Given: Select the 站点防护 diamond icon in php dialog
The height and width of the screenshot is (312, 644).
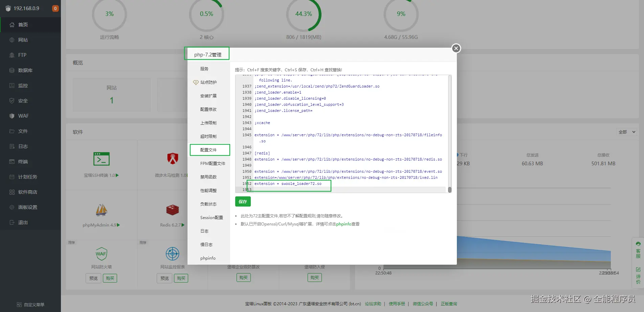Looking at the screenshot, I should (x=196, y=82).
